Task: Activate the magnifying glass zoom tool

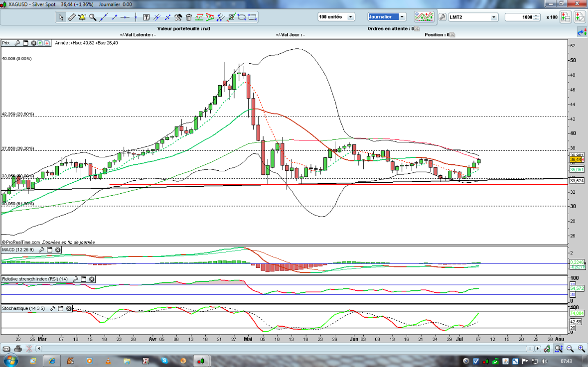Action: [x=93, y=17]
